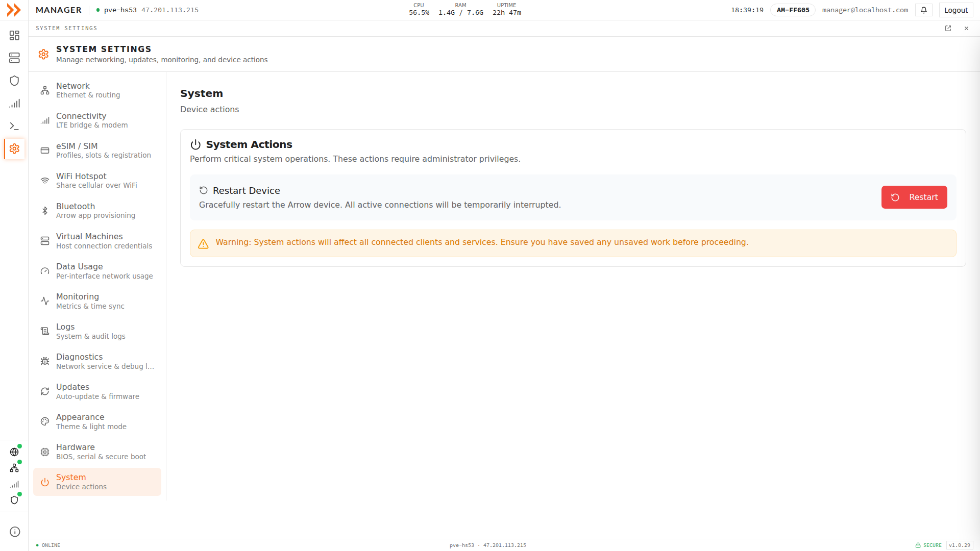Click the System Actions power icon
This screenshot has height=551, width=980.
click(x=195, y=144)
